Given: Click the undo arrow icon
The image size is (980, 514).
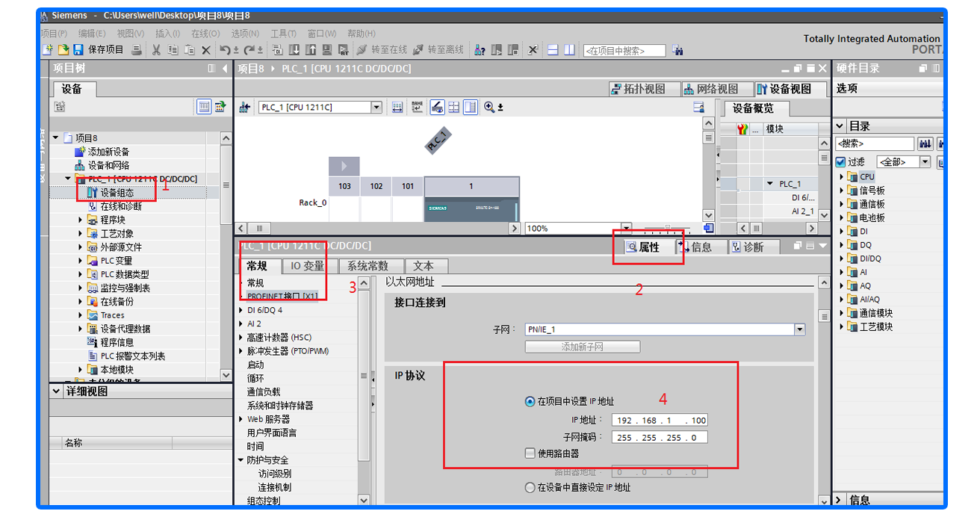Looking at the screenshot, I should coord(226,50).
